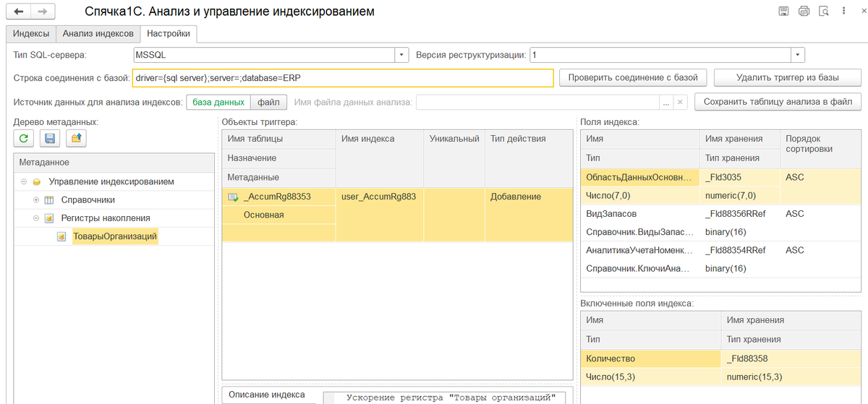The height and width of the screenshot is (404, 868).
Task: Click the Строка соединения с базой field
Action: coord(344,78)
